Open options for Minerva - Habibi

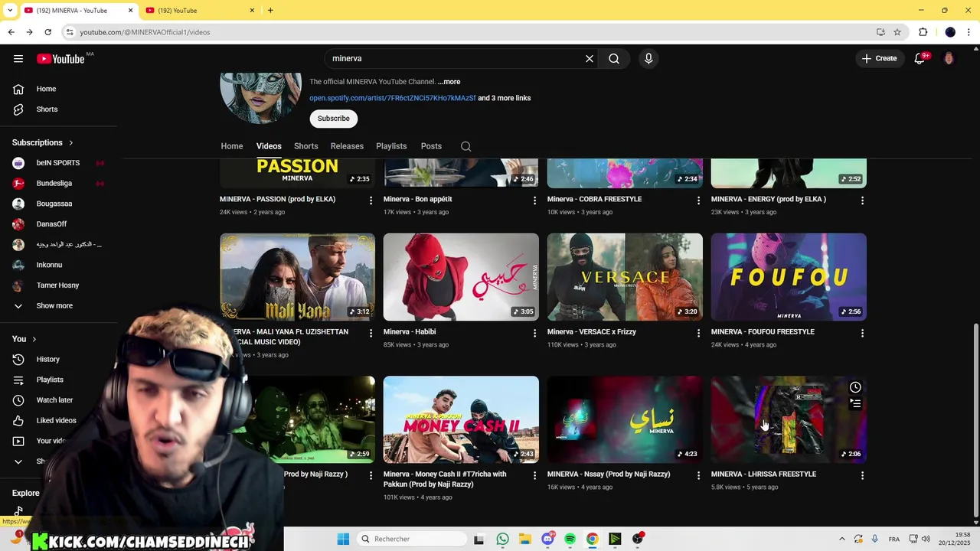pyautogui.click(x=534, y=333)
